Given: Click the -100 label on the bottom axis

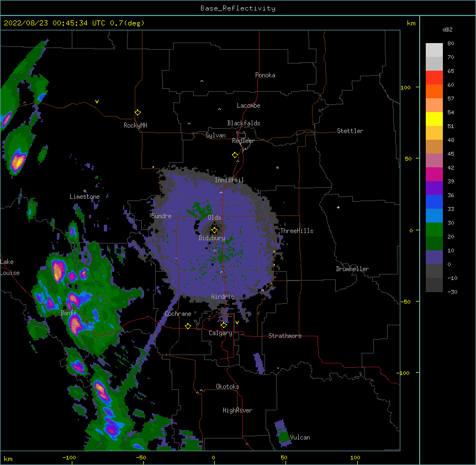Looking at the screenshot, I should pyautogui.click(x=69, y=457).
